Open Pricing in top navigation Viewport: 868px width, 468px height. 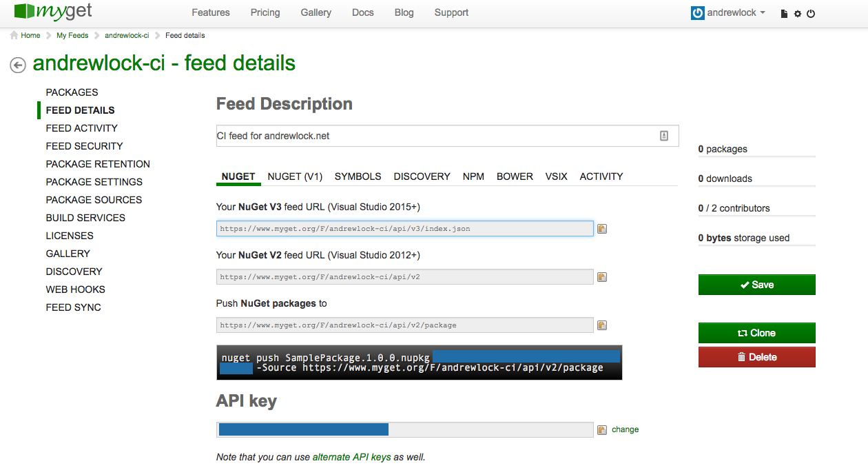[x=265, y=12]
